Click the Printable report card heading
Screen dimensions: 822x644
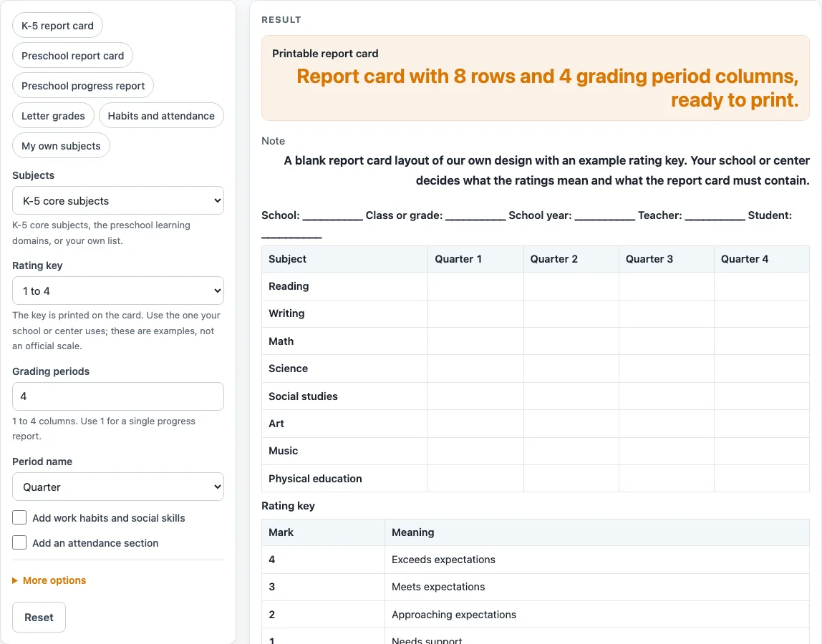pos(325,54)
